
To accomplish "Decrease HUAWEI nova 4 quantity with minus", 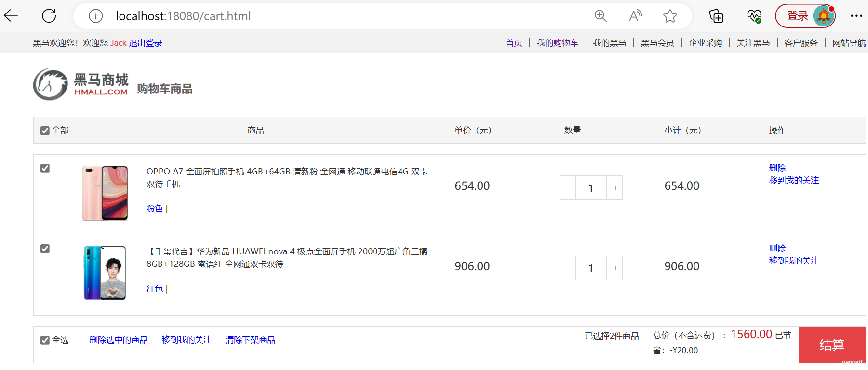I will pos(568,268).
